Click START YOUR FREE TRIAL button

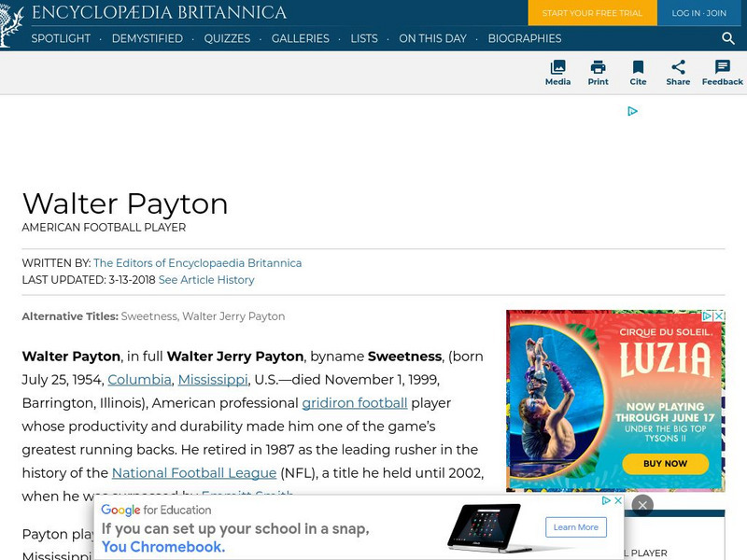tap(592, 13)
